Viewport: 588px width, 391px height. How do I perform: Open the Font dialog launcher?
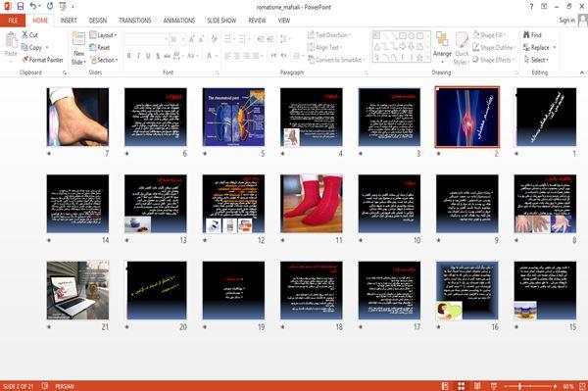pos(218,73)
